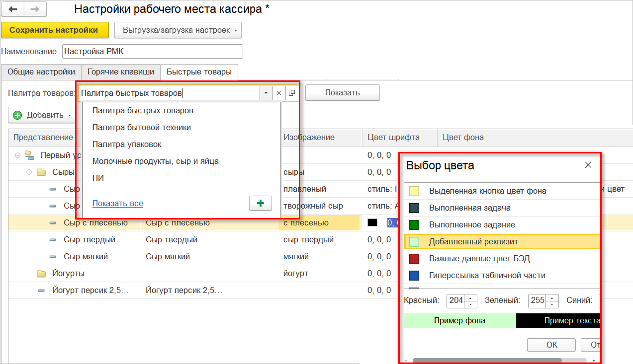Viewport: 633px width, 364px height.
Task: Open the selected palette form icon
Action: coord(292,93)
